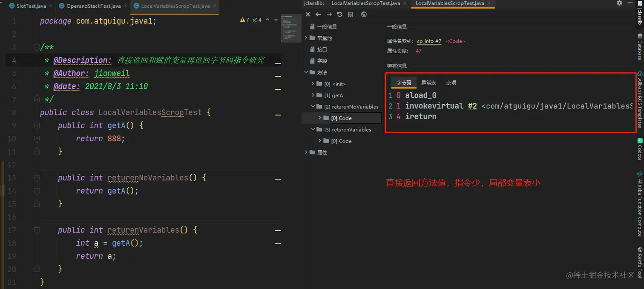This screenshot has width=644, height=289.
Task: Collapse the [2] returenNoVariables node
Action: click(313, 107)
